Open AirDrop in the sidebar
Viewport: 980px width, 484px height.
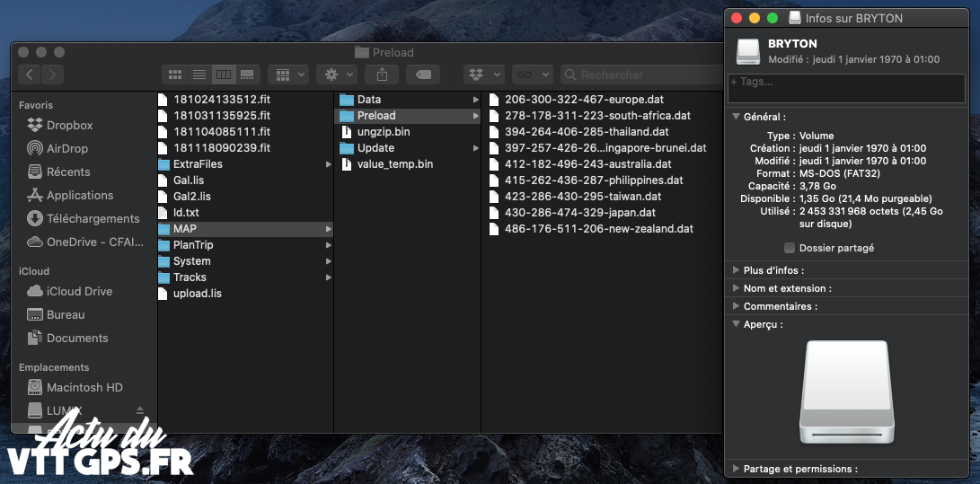click(57, 149)
